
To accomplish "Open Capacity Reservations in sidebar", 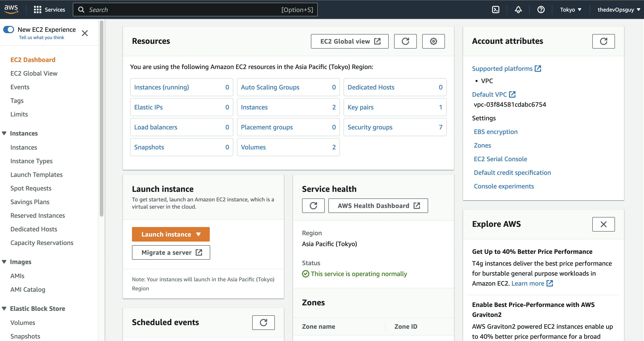I will click(x=42, y=243).
